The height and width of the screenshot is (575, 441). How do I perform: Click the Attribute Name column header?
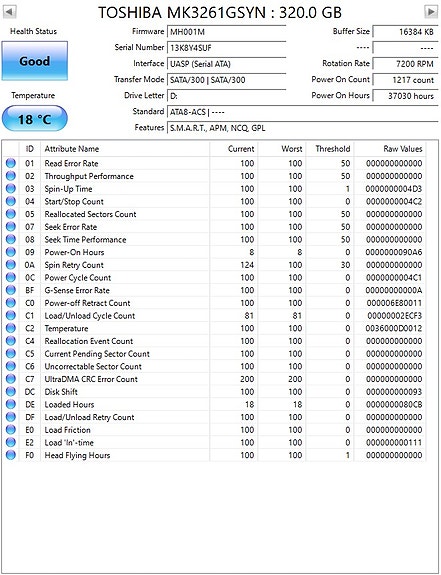tap(125, 149)
